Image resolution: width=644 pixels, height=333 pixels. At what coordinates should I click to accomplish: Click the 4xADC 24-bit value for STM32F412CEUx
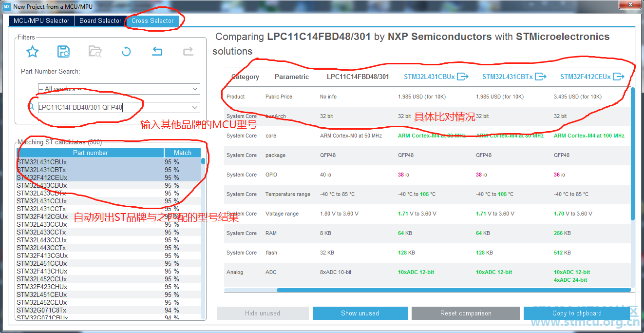570,280
